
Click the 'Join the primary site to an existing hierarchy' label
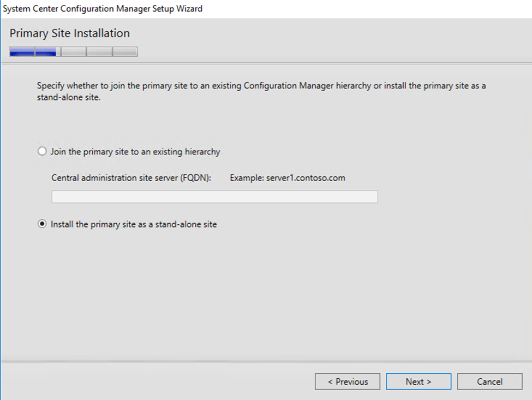point(135,152)
